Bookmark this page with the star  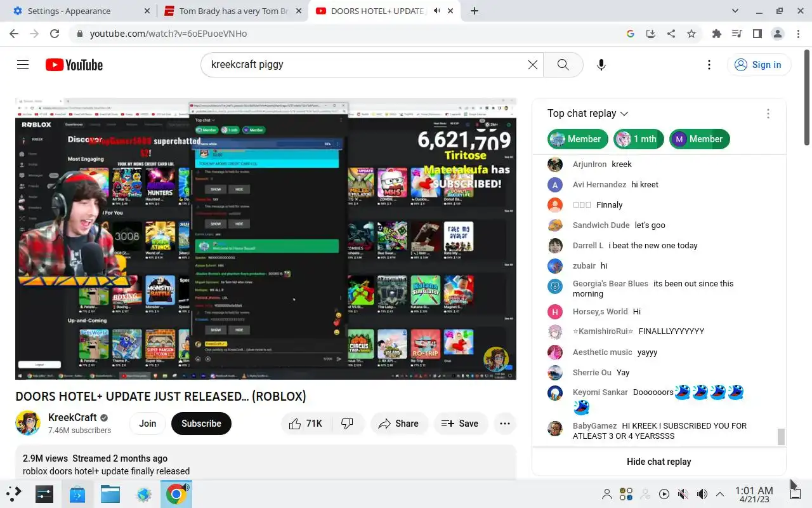click(x=691, y=34)
